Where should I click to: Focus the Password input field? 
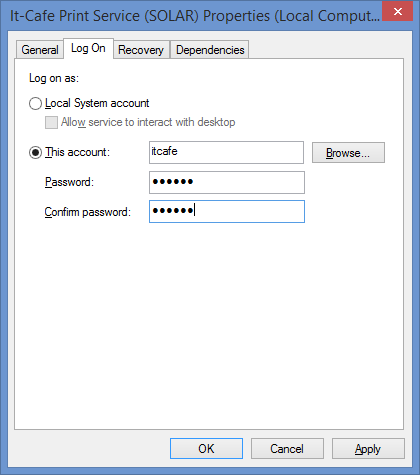click(x=227, y=182)
